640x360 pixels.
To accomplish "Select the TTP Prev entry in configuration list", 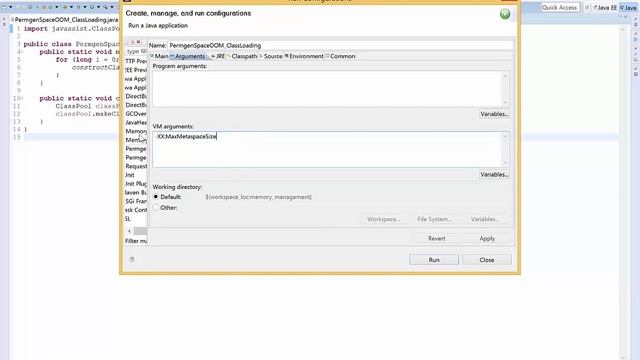I will coord(136,61).
